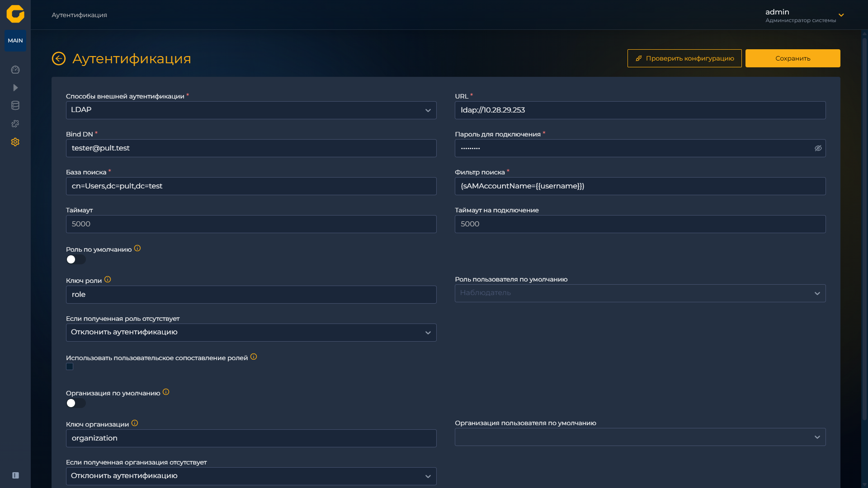Open the Если полученная роль отсутствует dropdown
Viewport: 868px width, 488px height.
[x=251, y=333]
